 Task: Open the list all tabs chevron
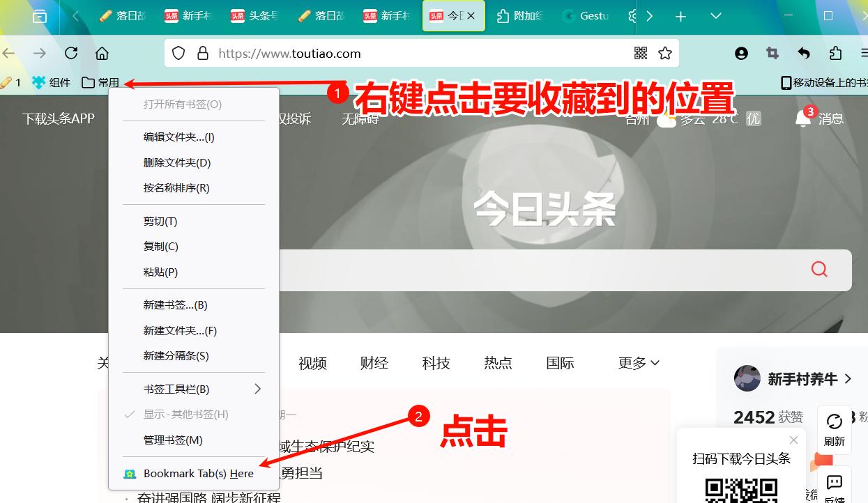(715, 16)
